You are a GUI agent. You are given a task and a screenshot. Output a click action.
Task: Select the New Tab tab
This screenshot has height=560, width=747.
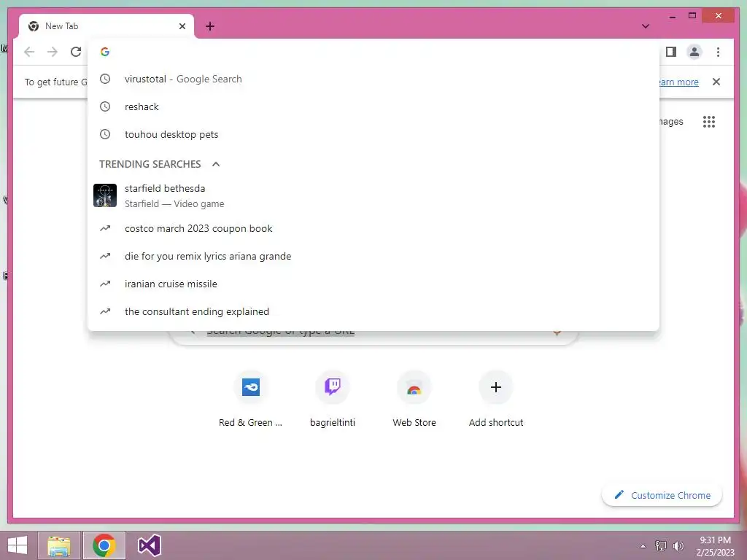coord(107,26)
